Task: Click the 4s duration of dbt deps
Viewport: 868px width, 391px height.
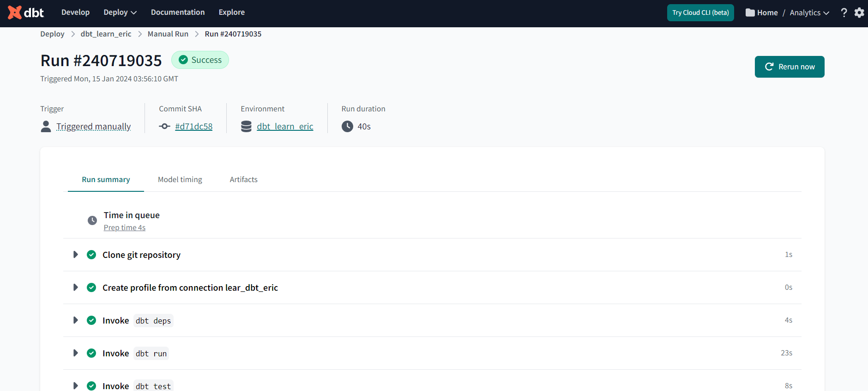Action: pos(789,320)
